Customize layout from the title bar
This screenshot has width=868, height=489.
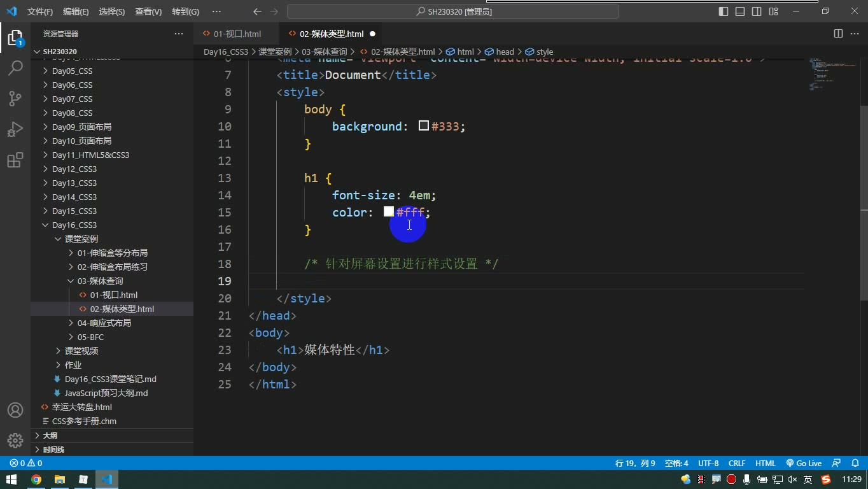[x=774, y=11]
